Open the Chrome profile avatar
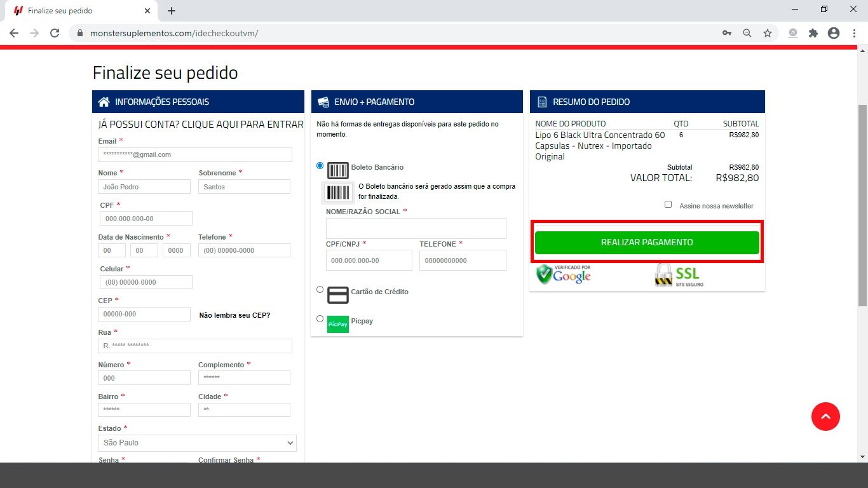Viewport: 868px width, 488px height. tap(834, 33)
